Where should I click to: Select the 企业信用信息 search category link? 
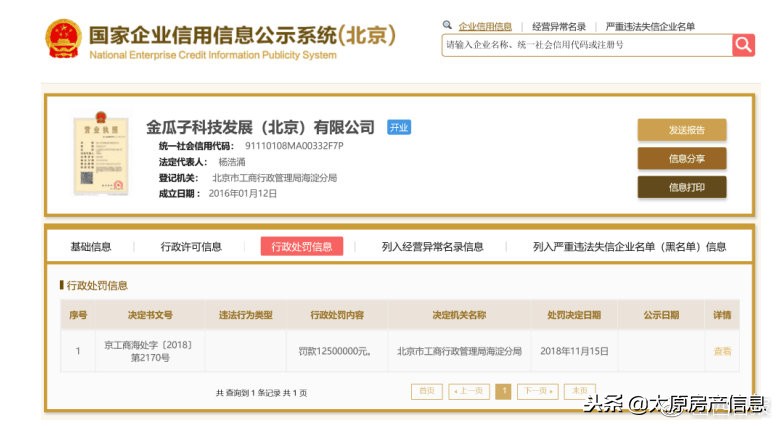[x=485, y=26]
